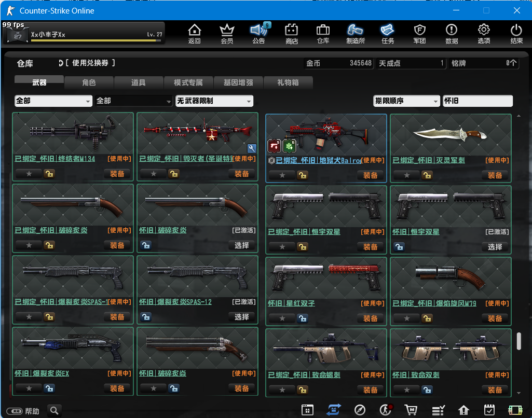Switch to the 基因增强 tab
Screen dimensions: 532x418
click(x=238, y=82)
